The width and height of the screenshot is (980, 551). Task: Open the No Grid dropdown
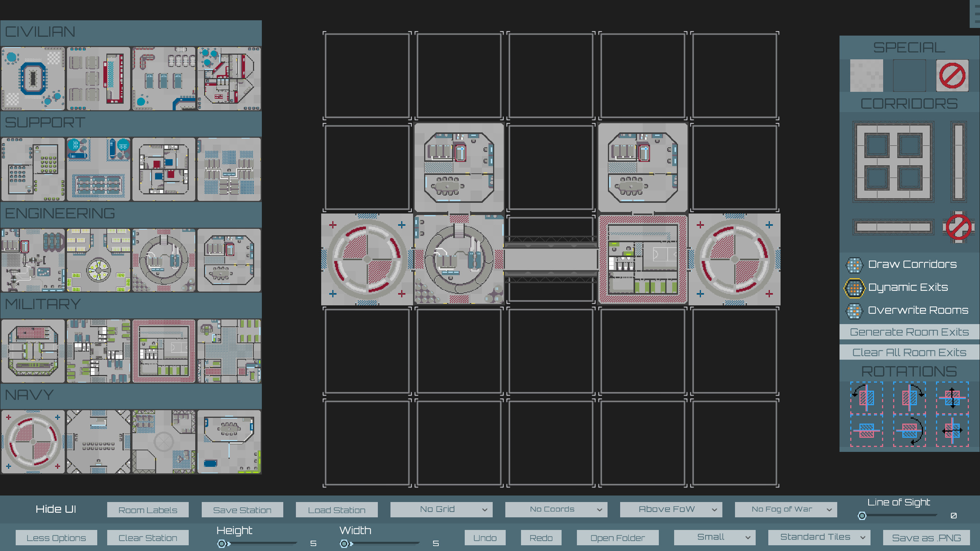(x=441, y=509)
